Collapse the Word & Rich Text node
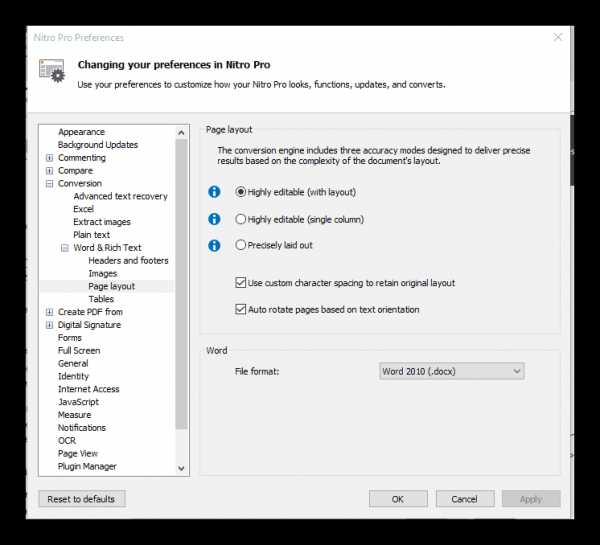600x545 pixels. coord(65,248)
